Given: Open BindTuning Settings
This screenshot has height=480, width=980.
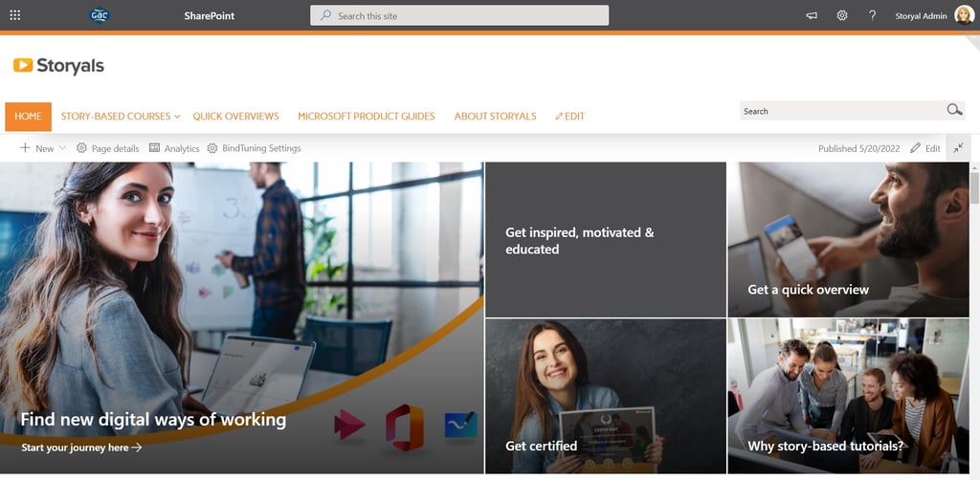Looking at the screenshot, I should tap(254, 148).
